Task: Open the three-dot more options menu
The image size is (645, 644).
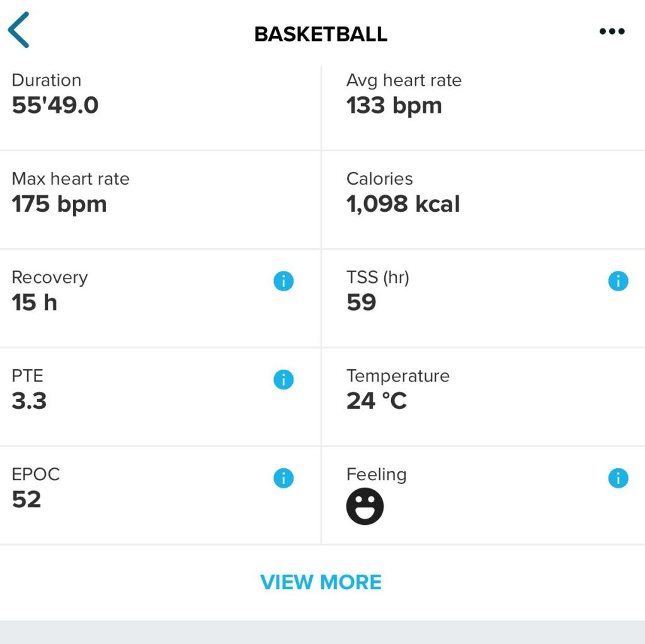Action: point(612,32)
